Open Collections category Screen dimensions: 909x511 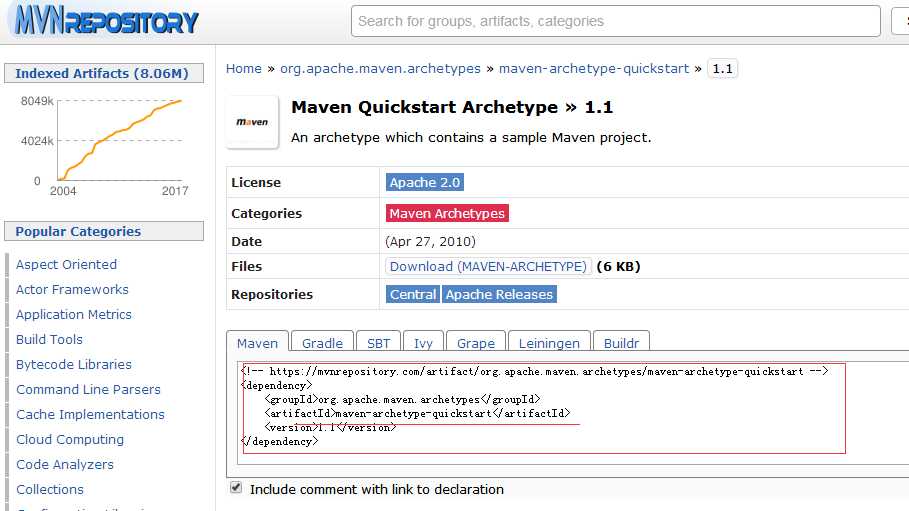tap(50, 489)
